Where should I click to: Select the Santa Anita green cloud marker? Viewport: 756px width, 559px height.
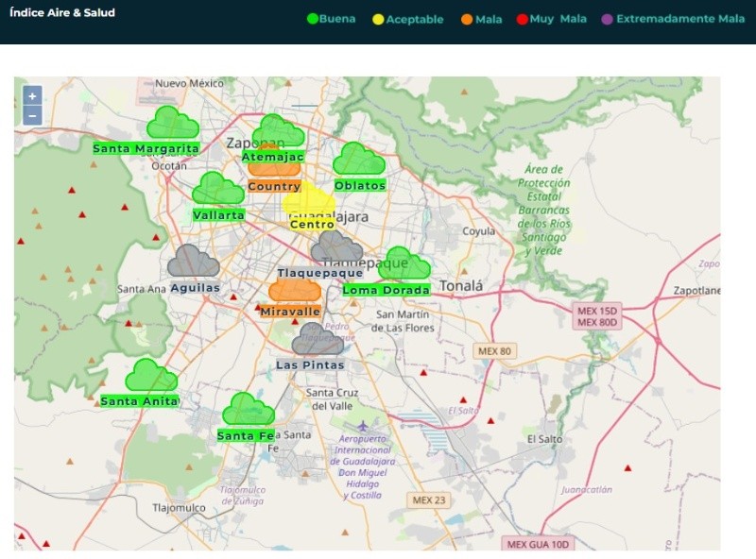point(151,376)
